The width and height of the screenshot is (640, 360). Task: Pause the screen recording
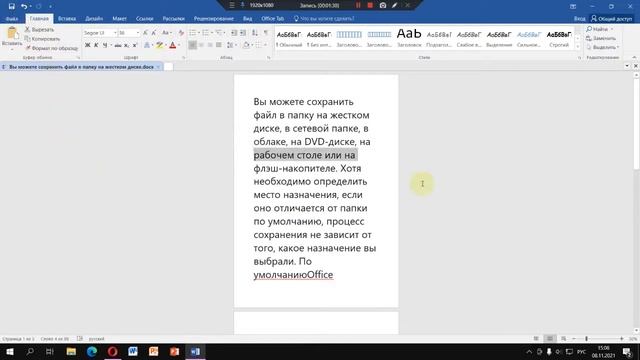coord(358,5)
